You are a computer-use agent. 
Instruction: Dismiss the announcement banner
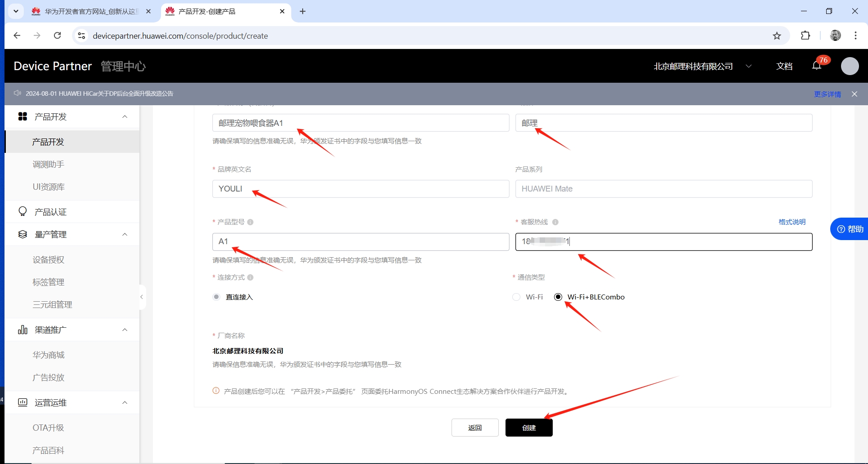[854, 94]
